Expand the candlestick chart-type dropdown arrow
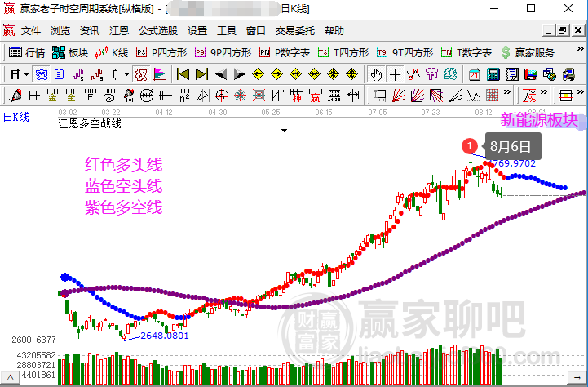 pyautogui.click(x=126, y=74)
